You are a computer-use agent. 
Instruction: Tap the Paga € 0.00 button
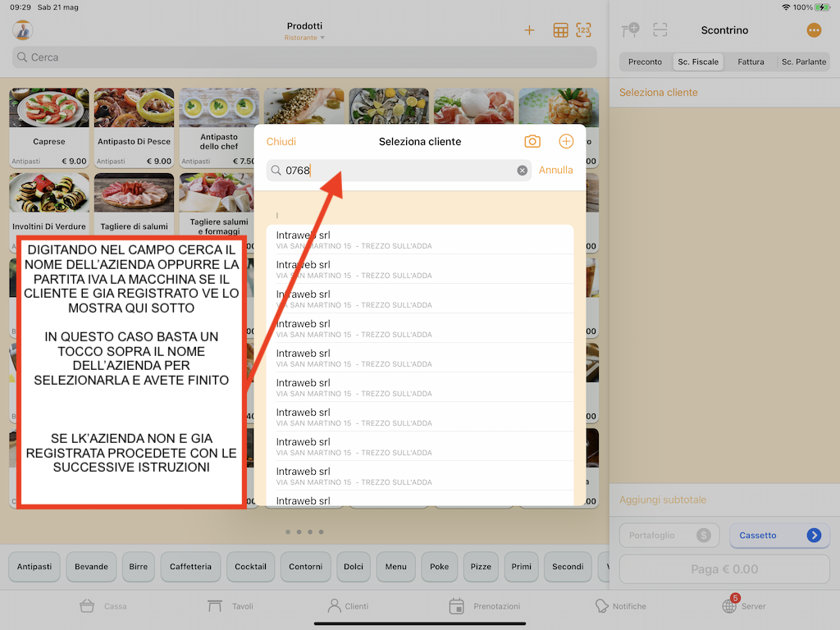point(724,569)
